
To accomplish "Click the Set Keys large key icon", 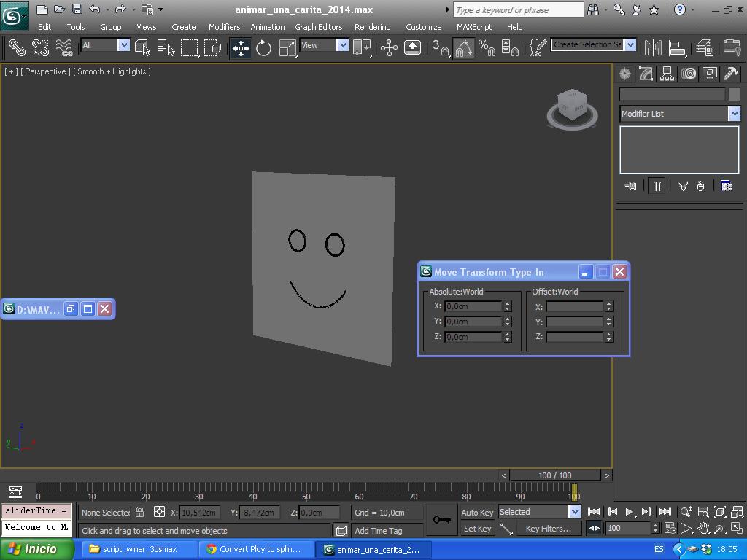I will [441, 520].
